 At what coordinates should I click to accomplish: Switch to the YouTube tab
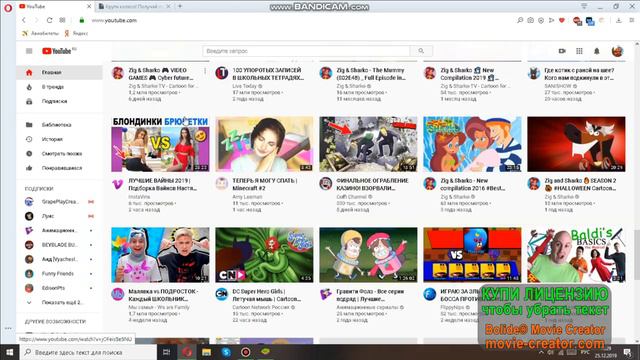pos(55,7)
